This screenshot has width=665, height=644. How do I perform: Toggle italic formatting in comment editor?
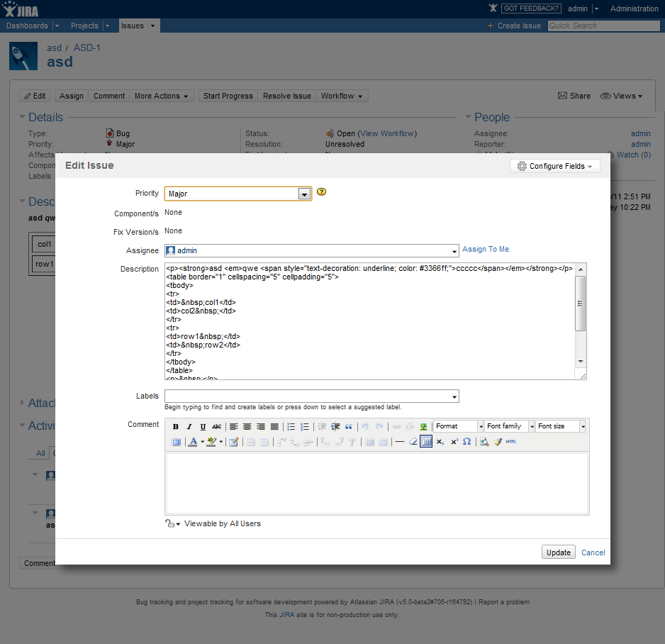pyautogui.click(x=189, y=427)
